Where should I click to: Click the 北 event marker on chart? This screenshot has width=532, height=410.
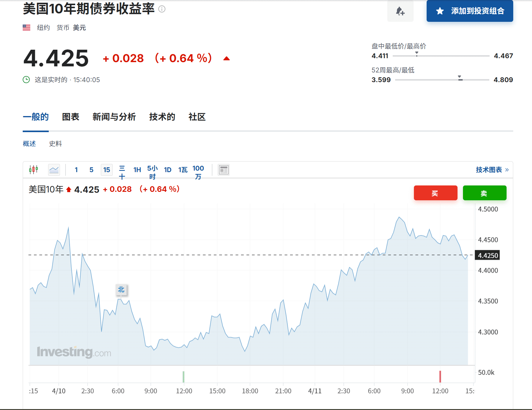click(x=121, y=290)
